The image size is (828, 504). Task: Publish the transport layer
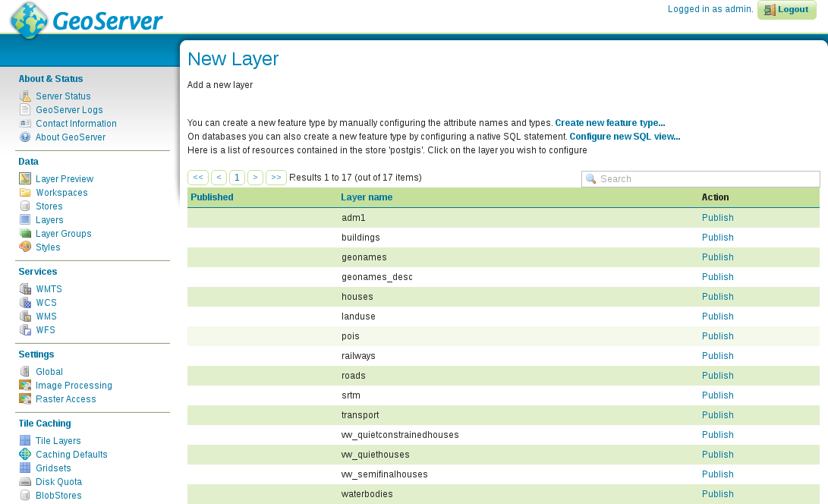point(718,415)
